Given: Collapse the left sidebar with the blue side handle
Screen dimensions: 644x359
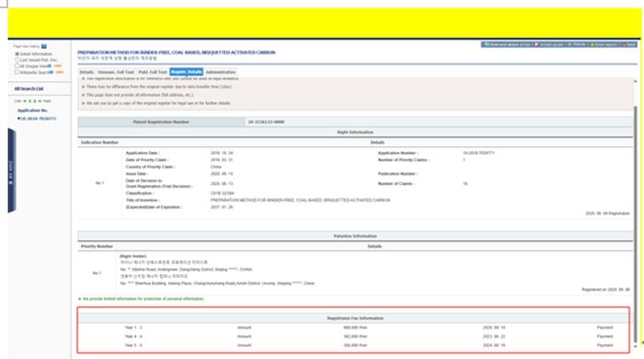Looking at the screenshot, I should tap(11, 170).
